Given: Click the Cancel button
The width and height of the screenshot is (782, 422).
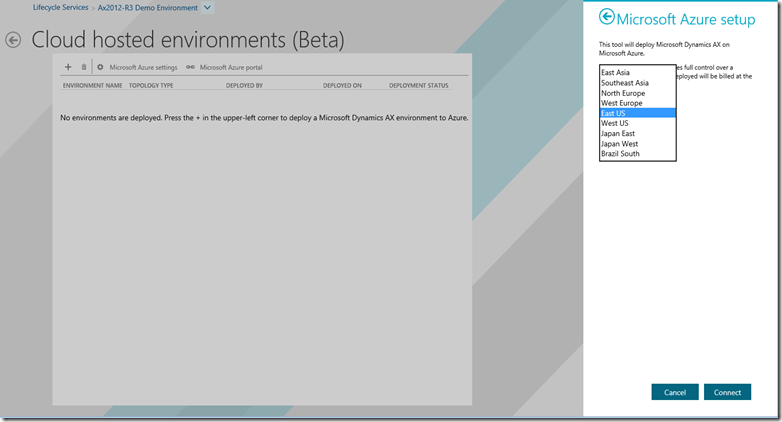Looking at the screenshot, I should pos(675,392).
